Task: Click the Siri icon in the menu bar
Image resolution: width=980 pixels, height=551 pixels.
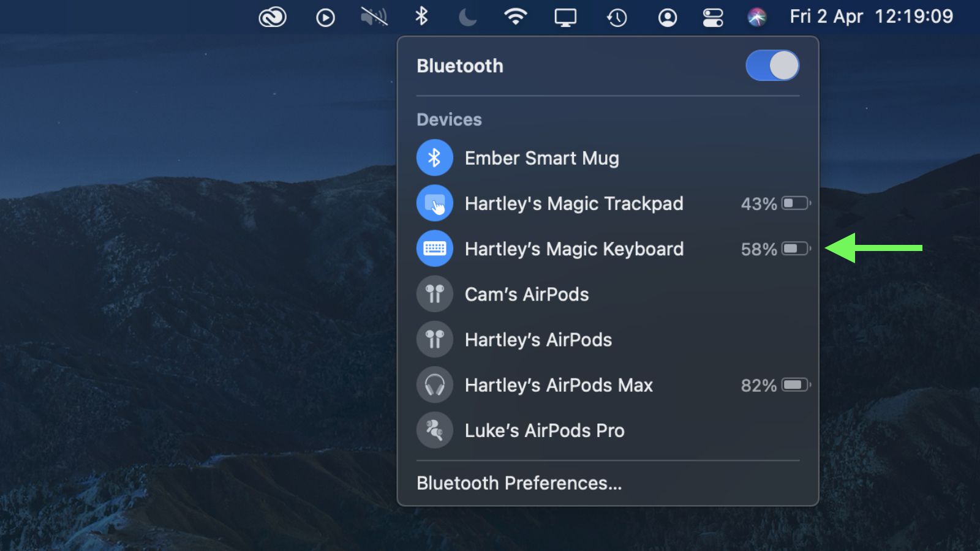Action: pyautogui.click(x=758, y=17)
